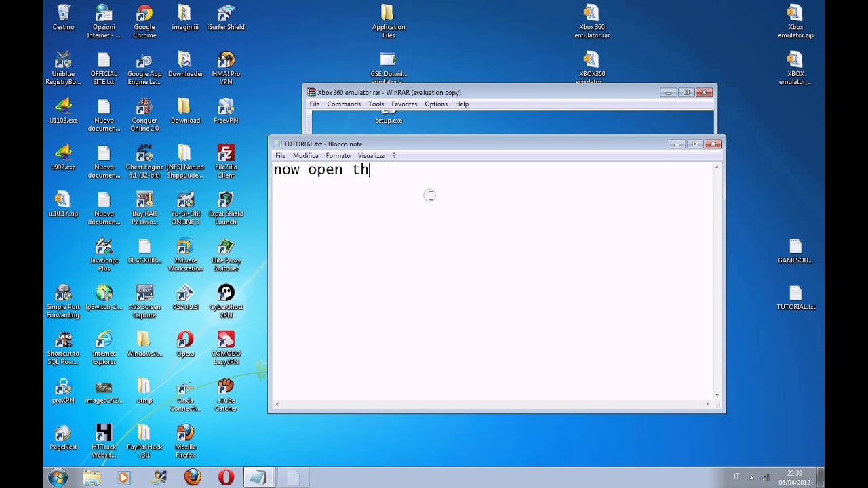Open Elite Proxy Switcher shortcut
This screenshot has height=488, width=868.
click(x=226, y=256)
